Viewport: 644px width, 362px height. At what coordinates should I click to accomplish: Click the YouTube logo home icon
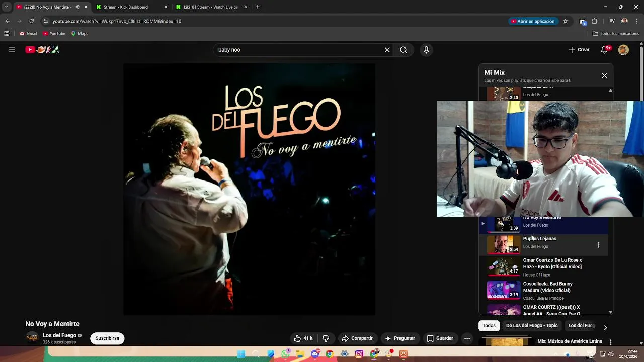click(x=42, y=50)
